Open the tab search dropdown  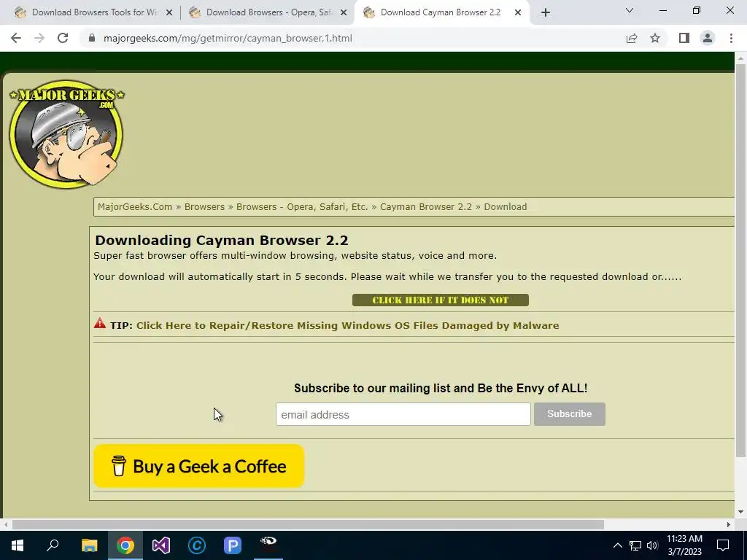[630, 10]
